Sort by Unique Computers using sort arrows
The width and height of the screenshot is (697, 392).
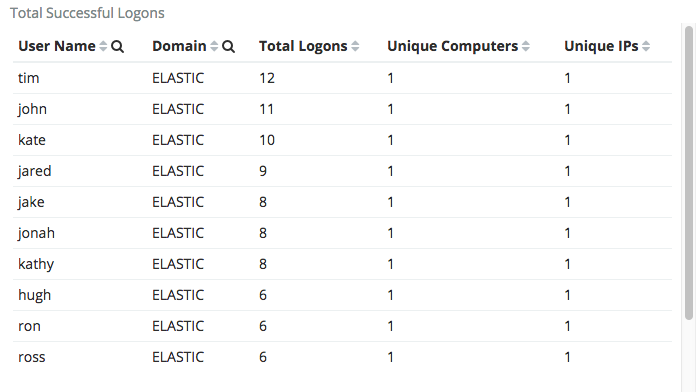click(525, 46)
